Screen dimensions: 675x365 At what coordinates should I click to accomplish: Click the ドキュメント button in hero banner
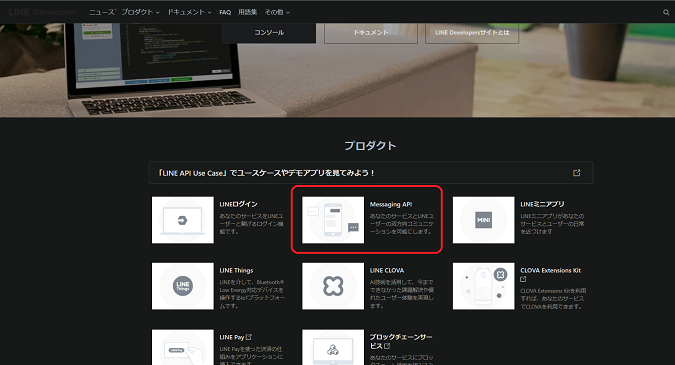coord(371,33)
